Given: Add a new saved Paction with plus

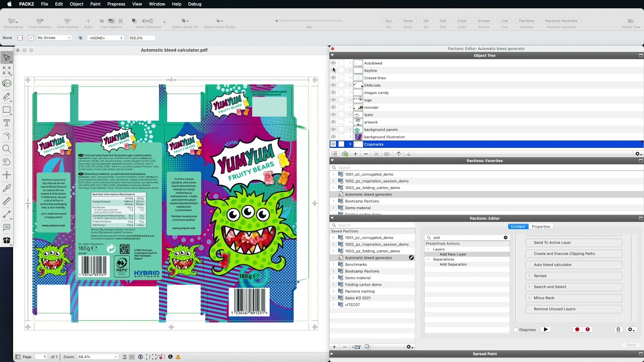Looking at the screenshot, I should click(x=334, y=347).
